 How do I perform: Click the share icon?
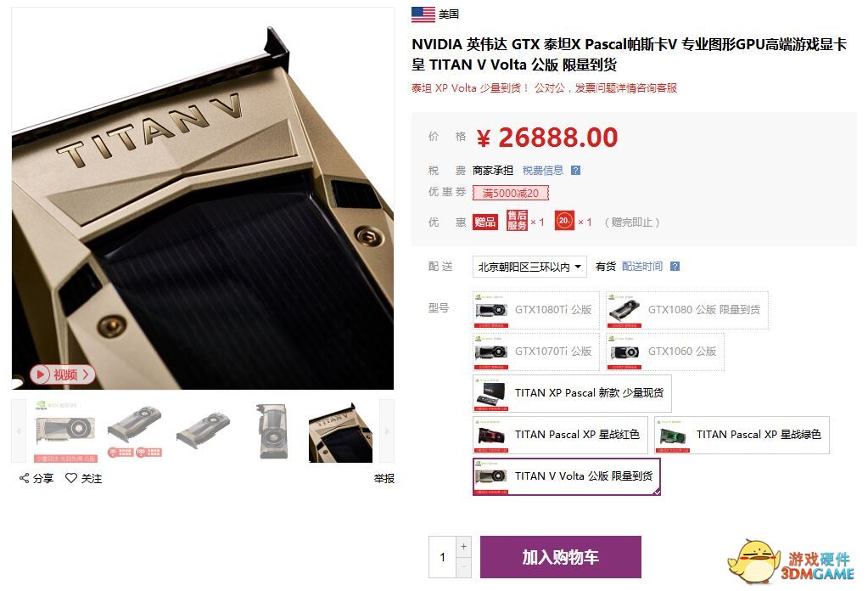pos(24,478)
